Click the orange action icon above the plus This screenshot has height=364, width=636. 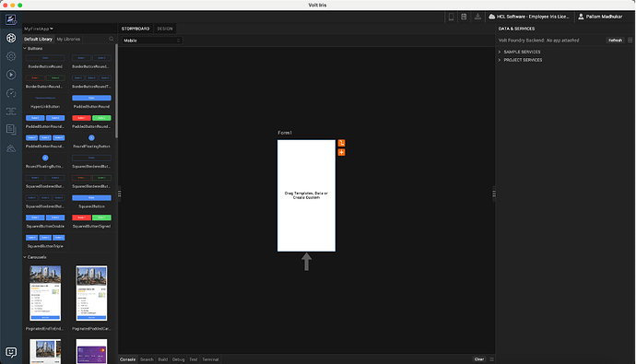click(x=342, y=143)
